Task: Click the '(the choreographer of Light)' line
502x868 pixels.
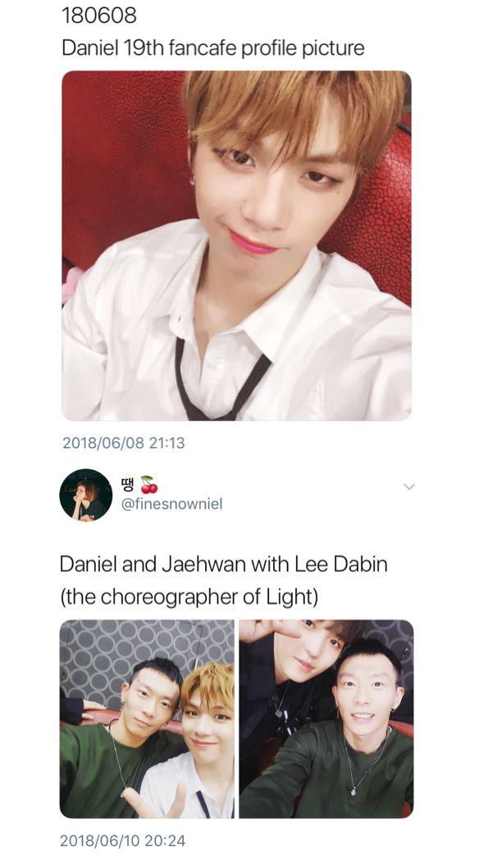Action: click(189, 596)
